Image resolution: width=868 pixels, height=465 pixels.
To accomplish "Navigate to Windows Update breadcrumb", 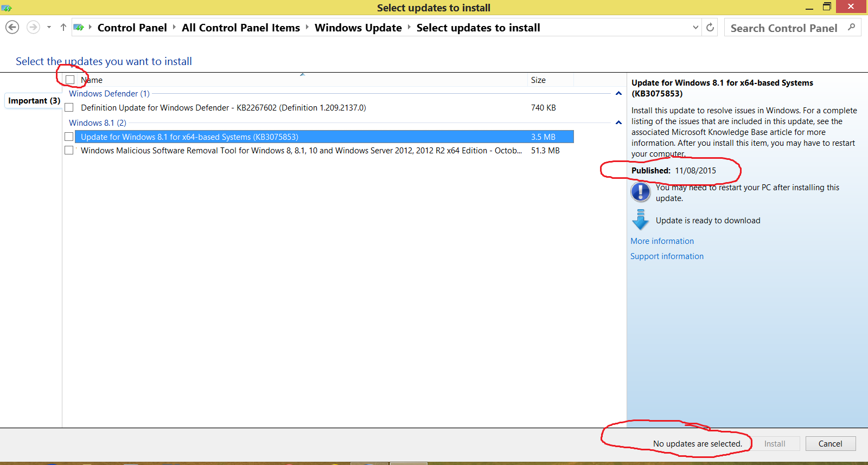I will (x=358, y=28).
